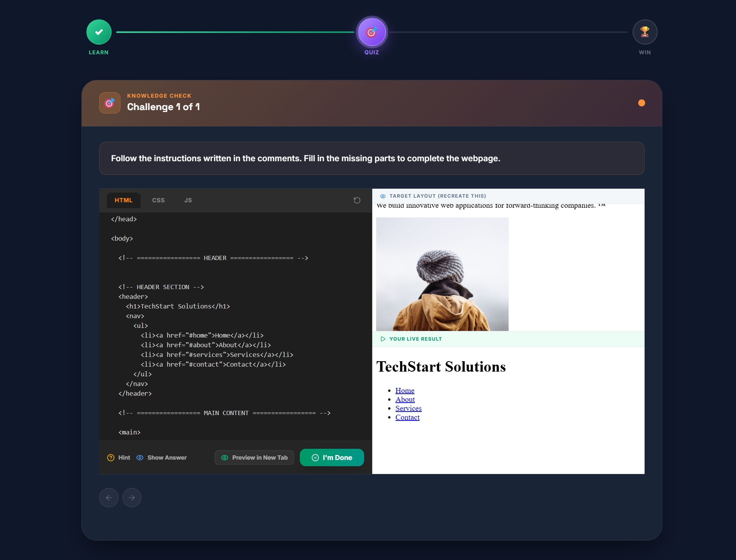This screenshot has width=736, height=560.
Task: Switch to the CSS tab
Action: point(158,200)
